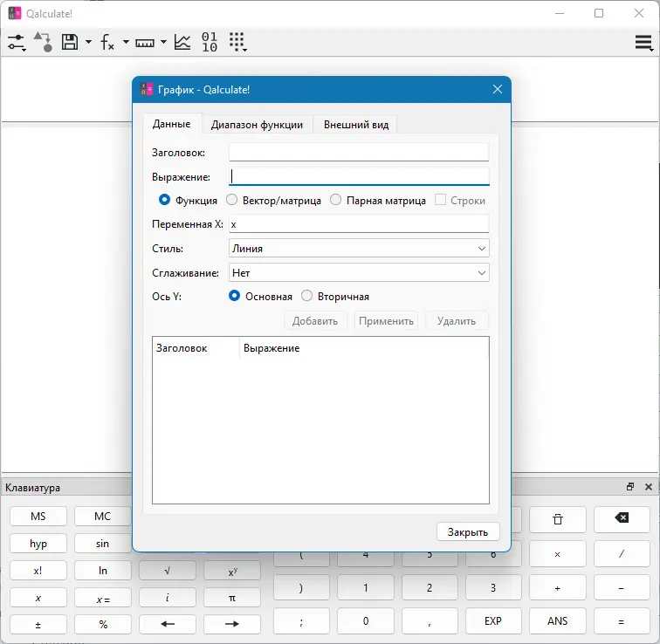
Task: Open the Внешний вид tab
Action: (x=356, y=125)
